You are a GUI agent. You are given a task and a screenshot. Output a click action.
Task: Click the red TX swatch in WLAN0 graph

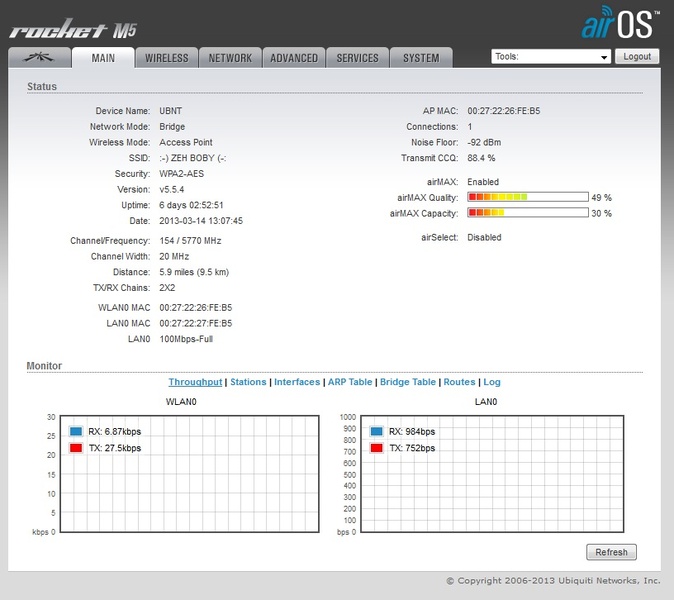pyautogui.click(x=76, y=448)
